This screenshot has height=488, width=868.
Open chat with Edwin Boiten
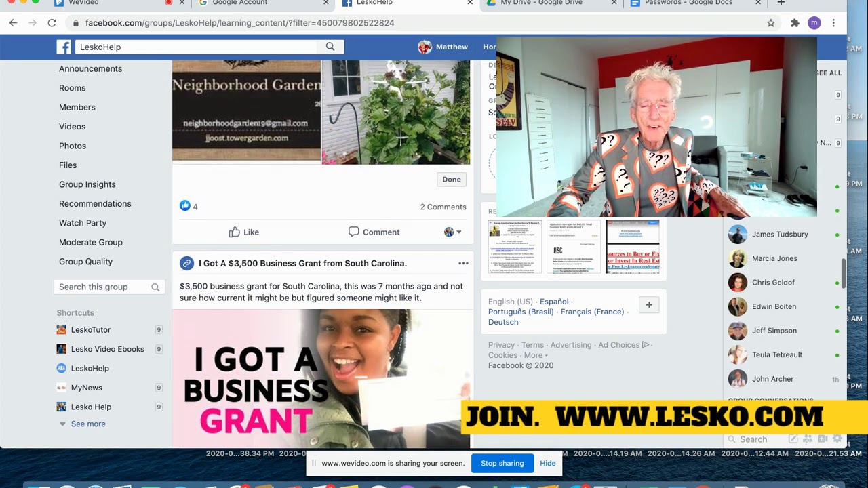pyautogui.click(x=774, y=307)
